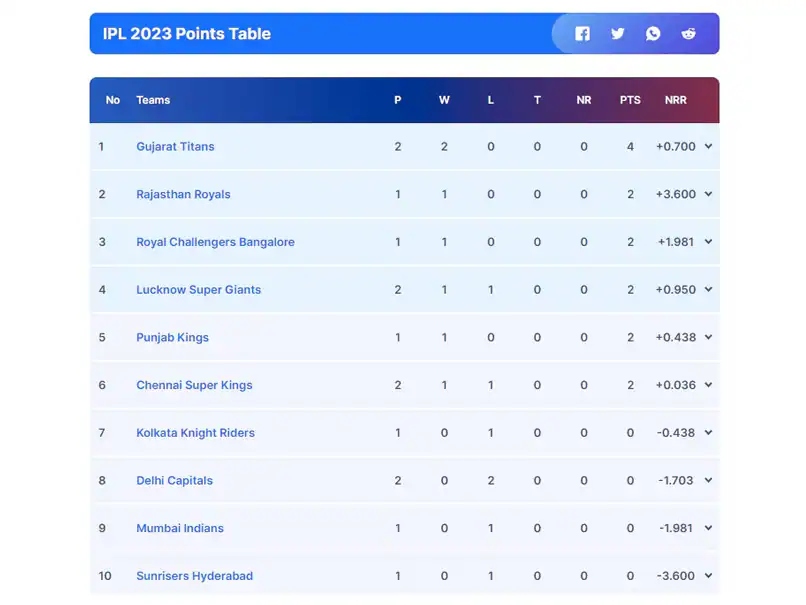Click the Teams column header
This screenshot has height=605, width=806.
pos(153,100)
